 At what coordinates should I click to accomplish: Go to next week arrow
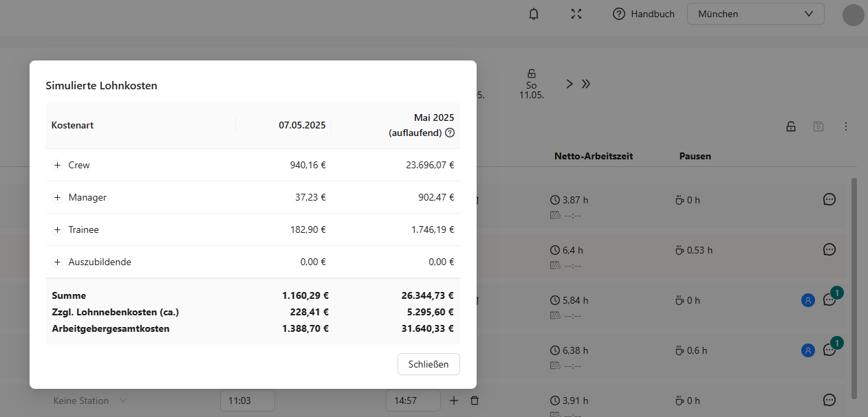[x=569, y=84]
